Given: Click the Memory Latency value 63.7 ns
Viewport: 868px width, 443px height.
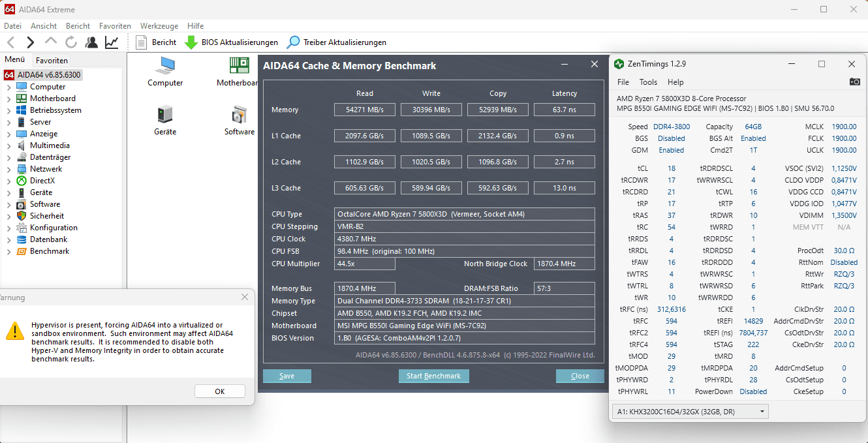Looking at the screenshot, I should pos(565,110).
